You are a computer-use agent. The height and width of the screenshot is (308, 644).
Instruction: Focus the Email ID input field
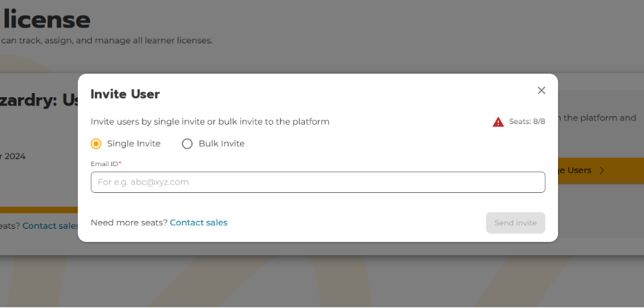tap(318, 183)
